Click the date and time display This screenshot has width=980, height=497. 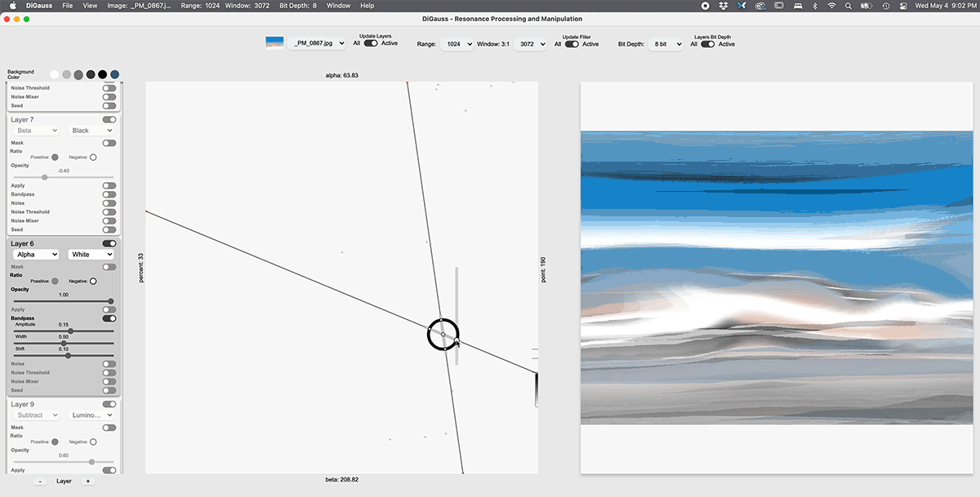(946, 6)
